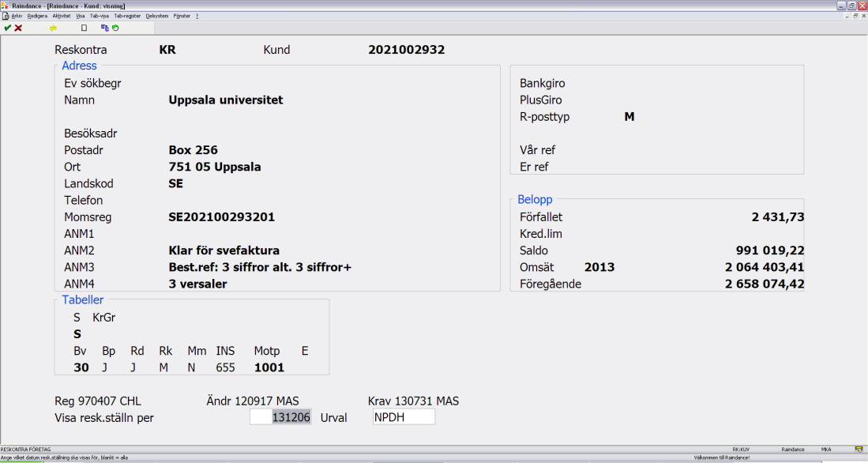Viewport: 868px width, 463px height.
Task: Click Bv value 30 in Tabeller
Action: click(x=81, y=367)
